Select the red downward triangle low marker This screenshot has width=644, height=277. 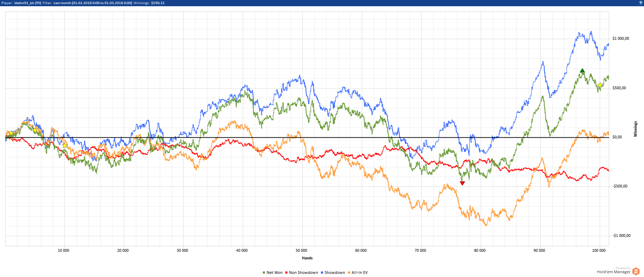click(462, 183)
